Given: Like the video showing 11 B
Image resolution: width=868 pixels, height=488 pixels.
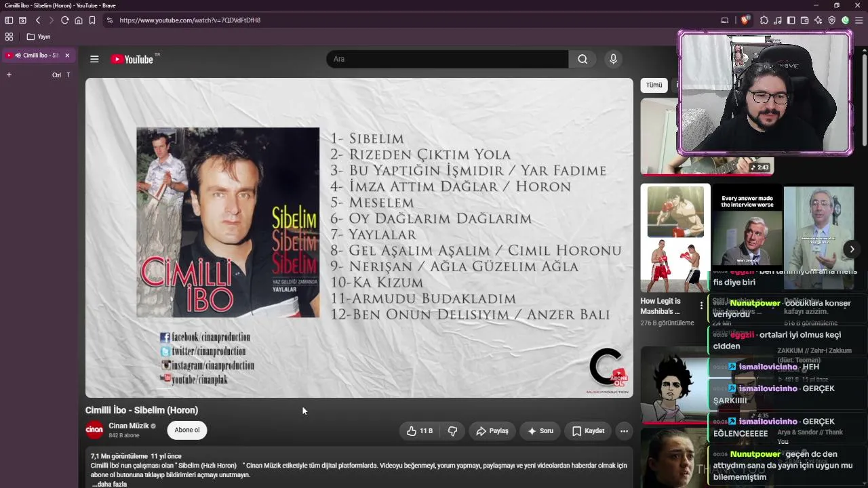Looking at the screenshot, I should point(420,431).
